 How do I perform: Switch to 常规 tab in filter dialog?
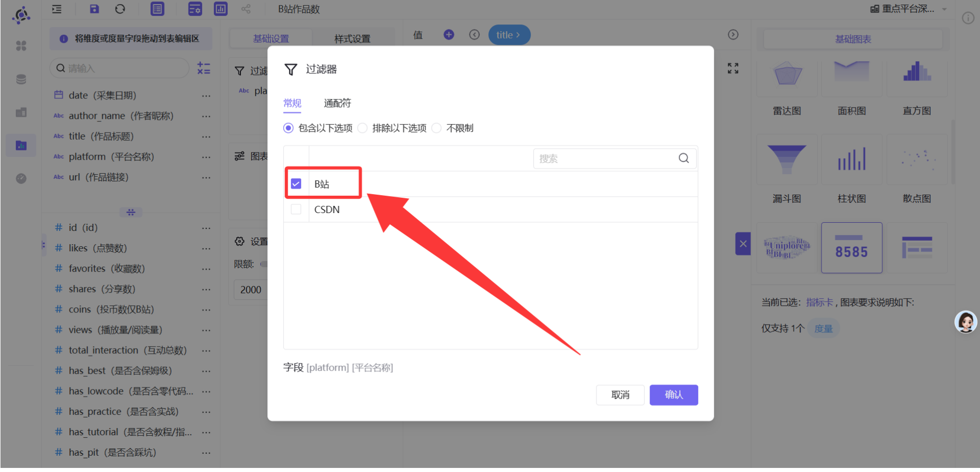point(292,103)
